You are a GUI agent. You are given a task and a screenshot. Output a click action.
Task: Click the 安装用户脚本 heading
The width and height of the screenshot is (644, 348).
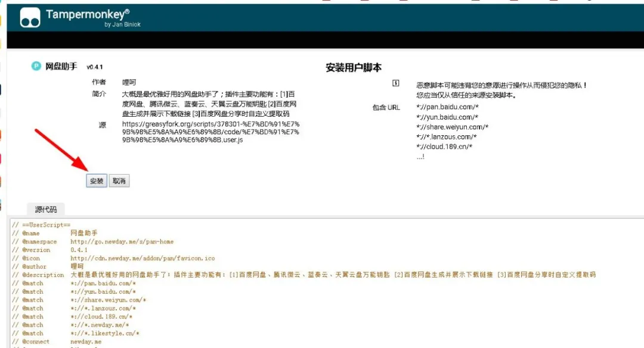tap(354, 68)
